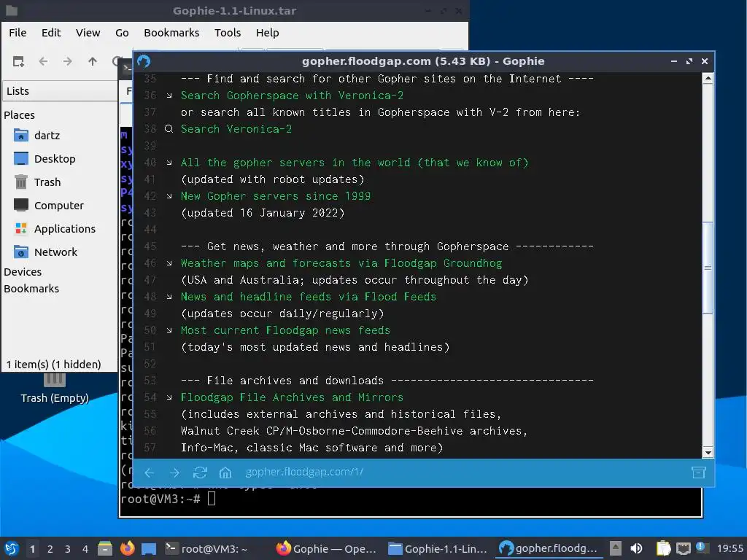This screenshot has height=560, width=747.
Task: Open New Gopher servers since 1999 link
Action: [275, 196]
